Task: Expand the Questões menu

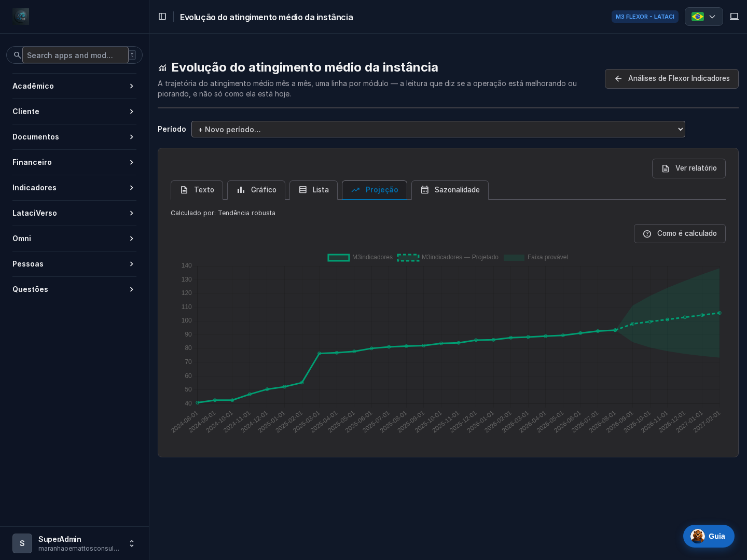Action: 74,289
